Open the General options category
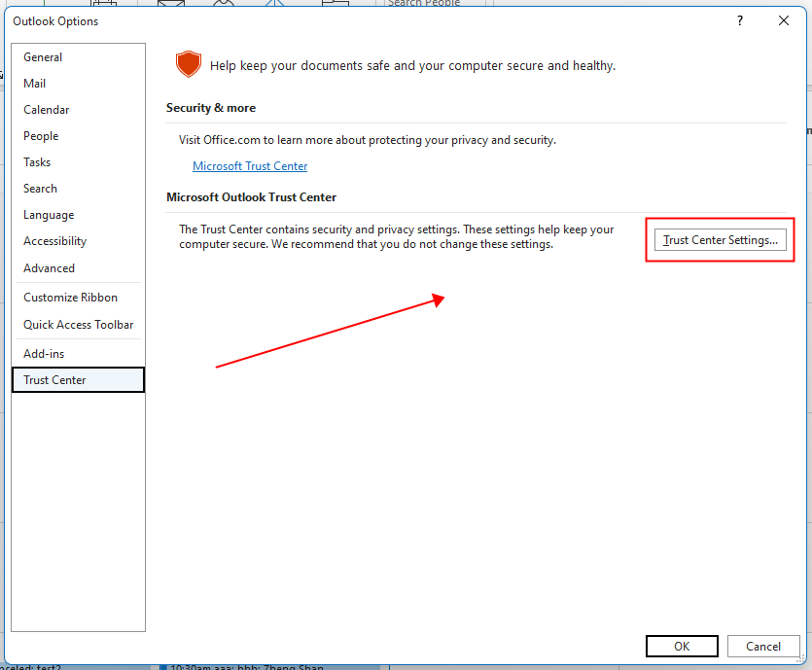The height and width of the screenshot is (670, 812). [43, 57]
